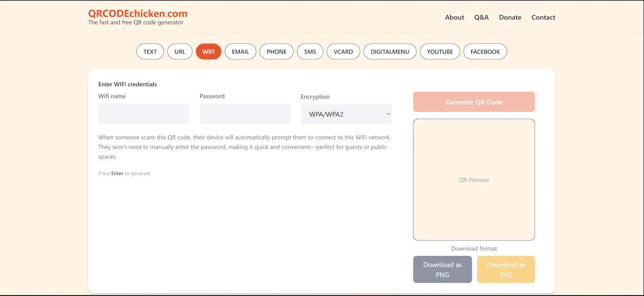Click the 'Download format' label

click(x=474, y=248)
